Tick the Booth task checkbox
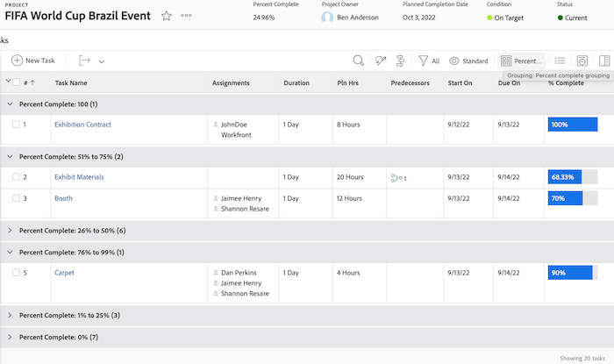614x364 pixels. 16,198
